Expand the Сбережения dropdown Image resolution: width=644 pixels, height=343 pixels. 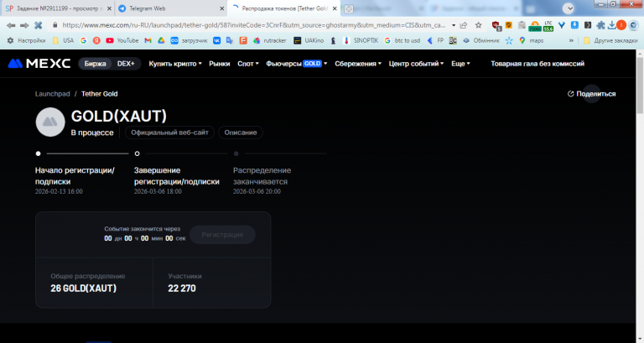point(358,64)
